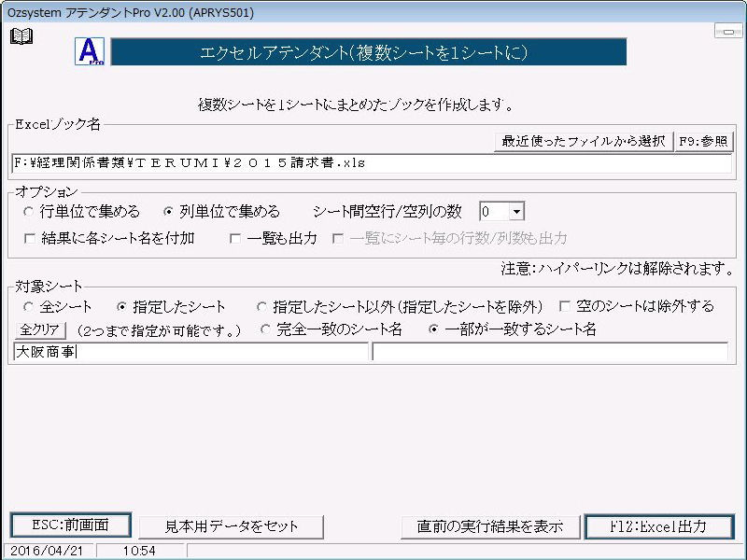Click the F9:参照 browse button
The height and width of the screenshot is (560, 747).
[x=704, y=142]
